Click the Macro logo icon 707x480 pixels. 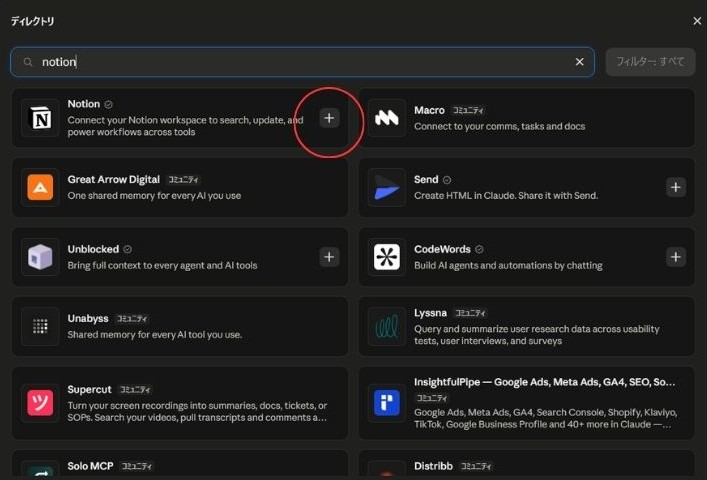(x=386, y=118)
